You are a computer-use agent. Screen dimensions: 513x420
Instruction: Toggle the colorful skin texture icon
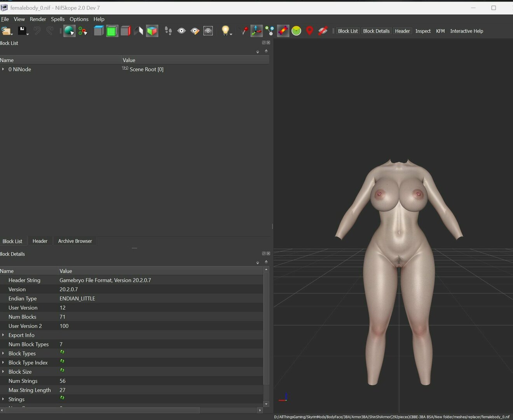tap(283, 31)
